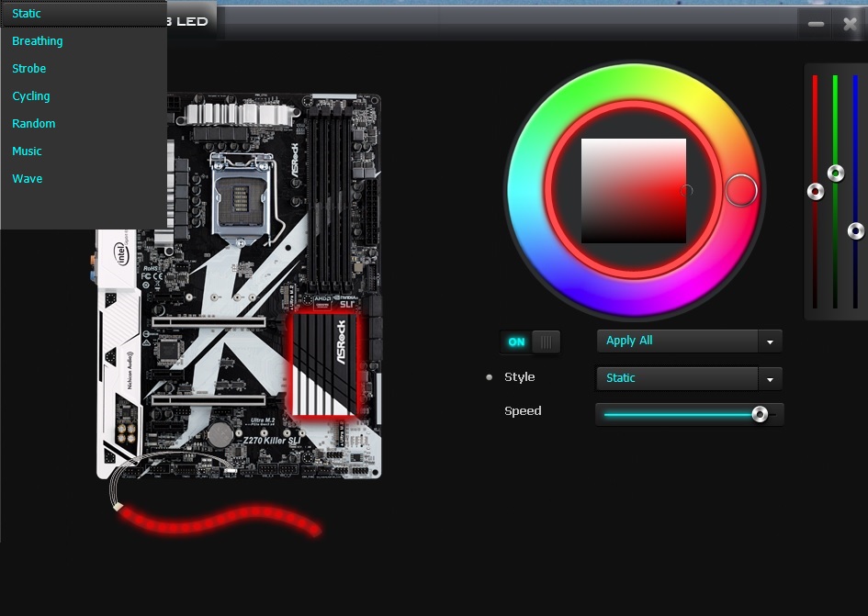
Task: Click the red LED strip image
Action: point(220,519)
